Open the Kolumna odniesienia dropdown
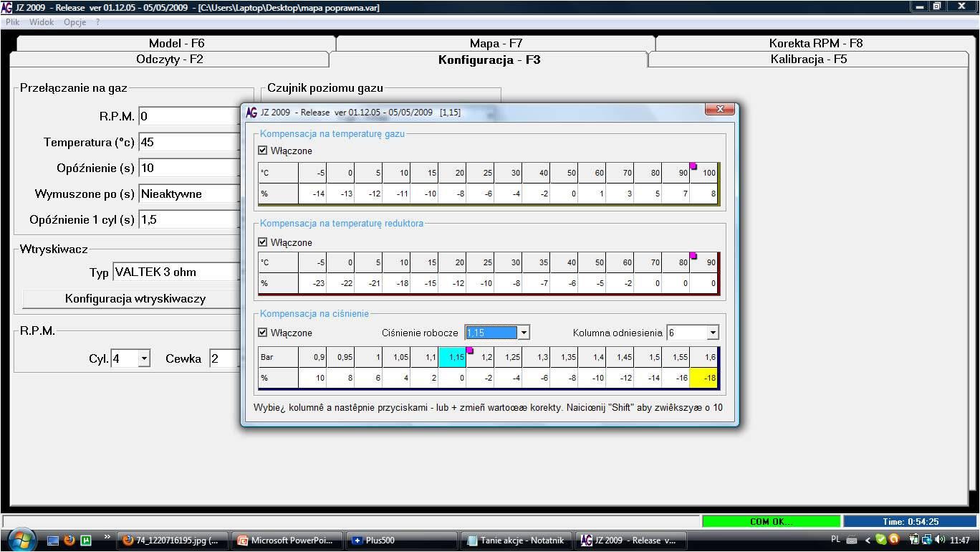 pos(712,333)
